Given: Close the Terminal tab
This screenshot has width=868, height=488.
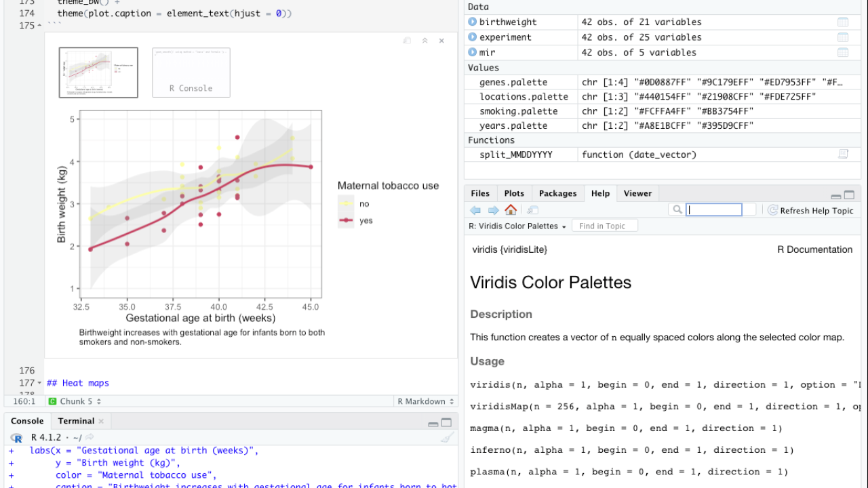Looking at the screenshot, I should click(x=101, y=421).
